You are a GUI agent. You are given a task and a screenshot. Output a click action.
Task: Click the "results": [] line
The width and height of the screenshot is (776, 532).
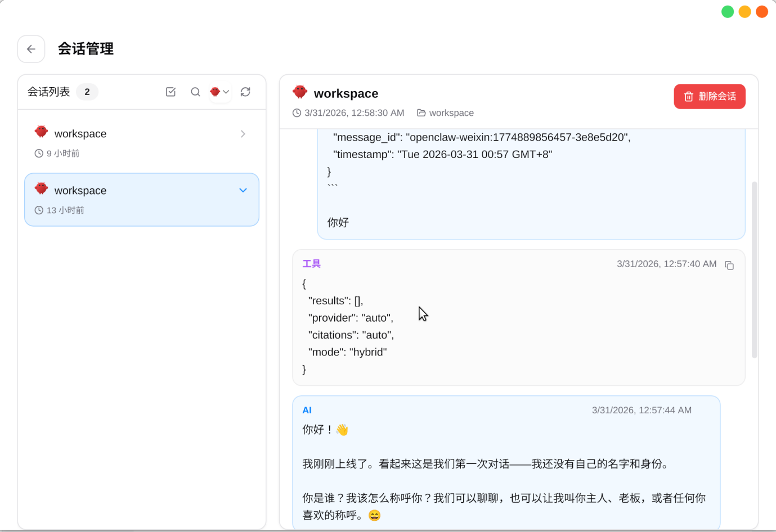tap(336, 301)
